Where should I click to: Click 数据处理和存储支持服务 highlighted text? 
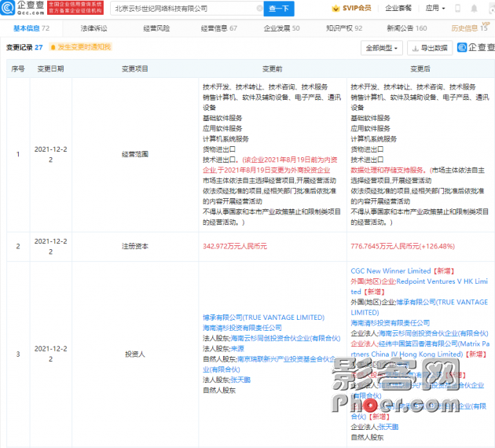coord(387,171)
